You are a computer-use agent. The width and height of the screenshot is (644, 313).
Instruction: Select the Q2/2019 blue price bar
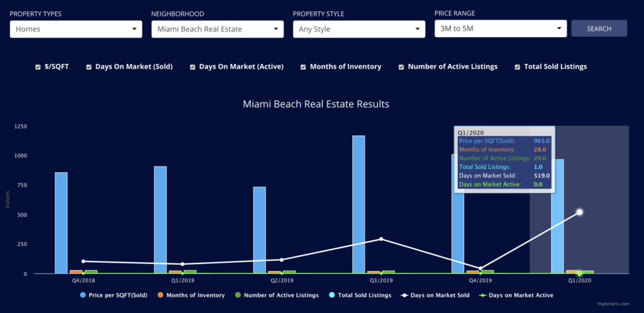[x=260, y=230]
